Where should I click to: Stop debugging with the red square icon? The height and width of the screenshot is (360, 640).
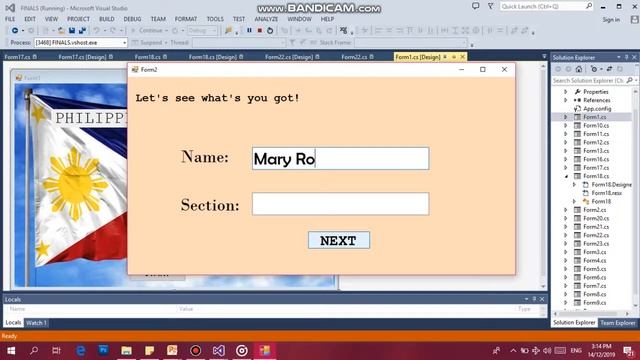tap(260, 31)
